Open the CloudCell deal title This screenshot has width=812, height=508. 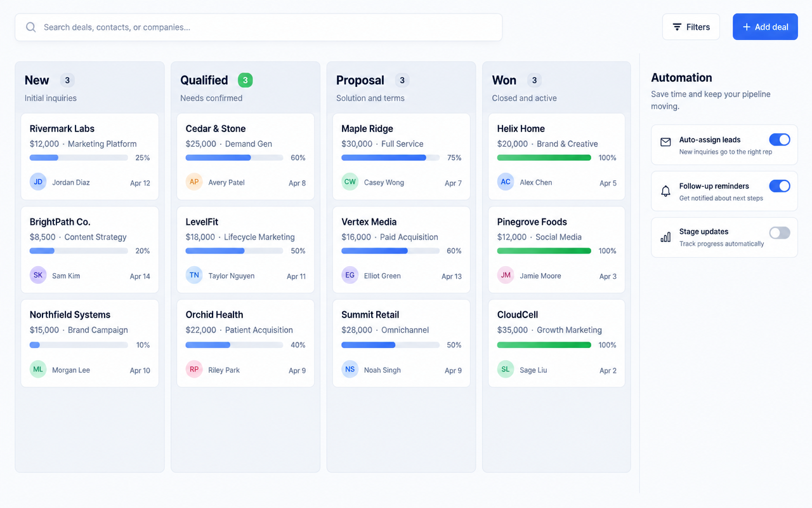pyautogui.click(x=518, y=315)
